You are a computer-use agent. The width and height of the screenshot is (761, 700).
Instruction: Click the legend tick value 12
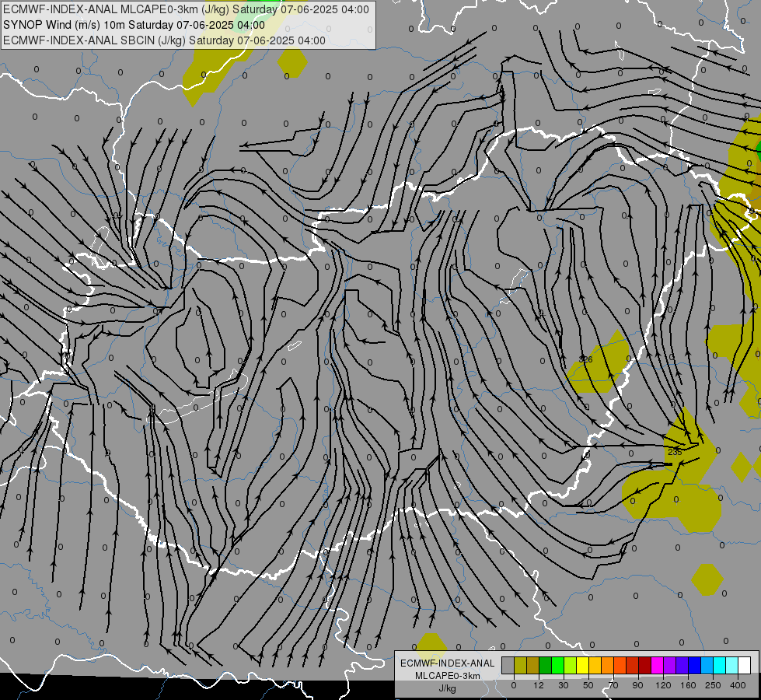pos(539,685)
